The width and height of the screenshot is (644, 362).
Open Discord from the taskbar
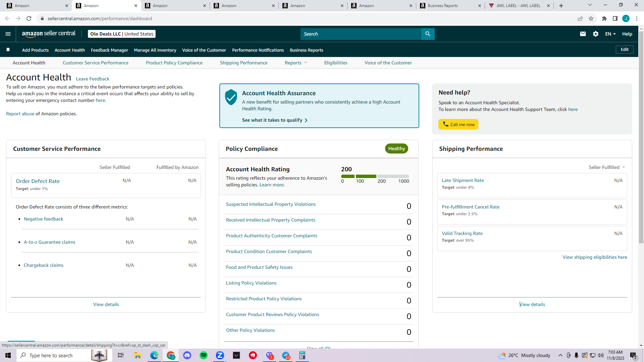187,355
